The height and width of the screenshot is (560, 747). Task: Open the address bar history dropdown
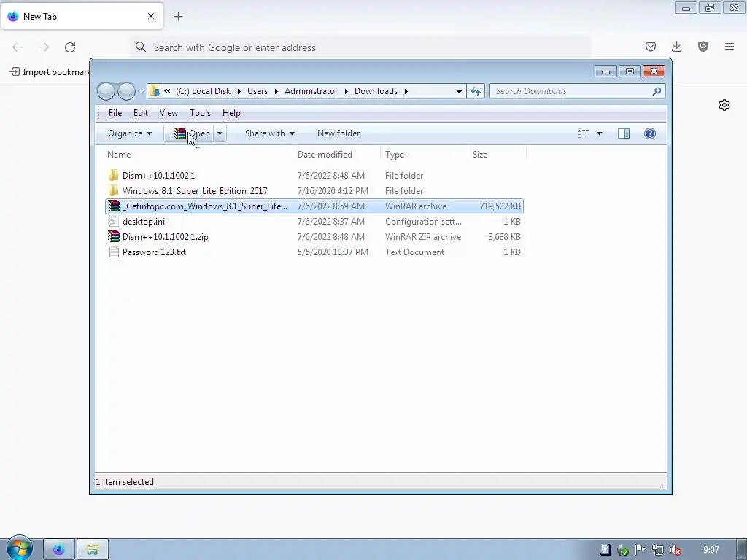459,91
